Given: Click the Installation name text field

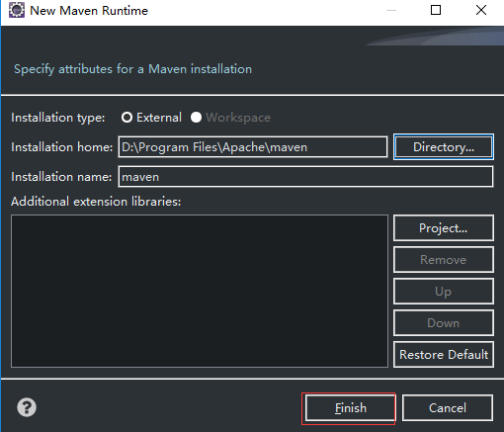Looking at the screenshot, I should 305,177.
